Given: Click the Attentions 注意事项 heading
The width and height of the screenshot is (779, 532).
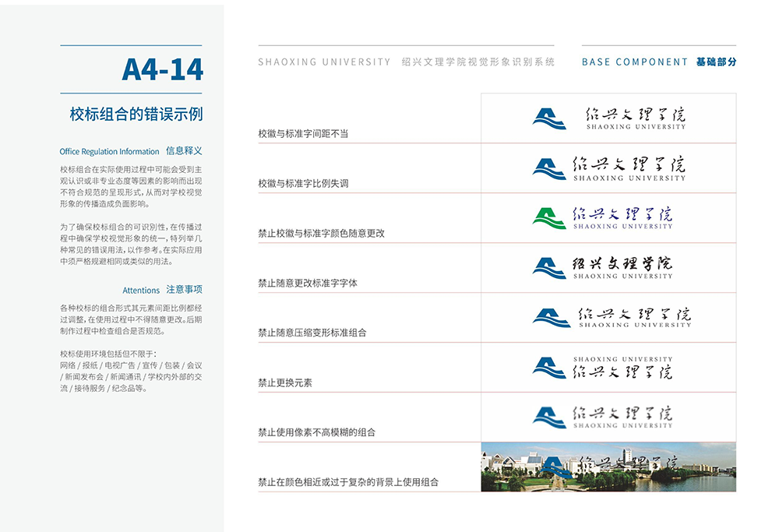Looking at the screenshot, I should coord(162,290).
